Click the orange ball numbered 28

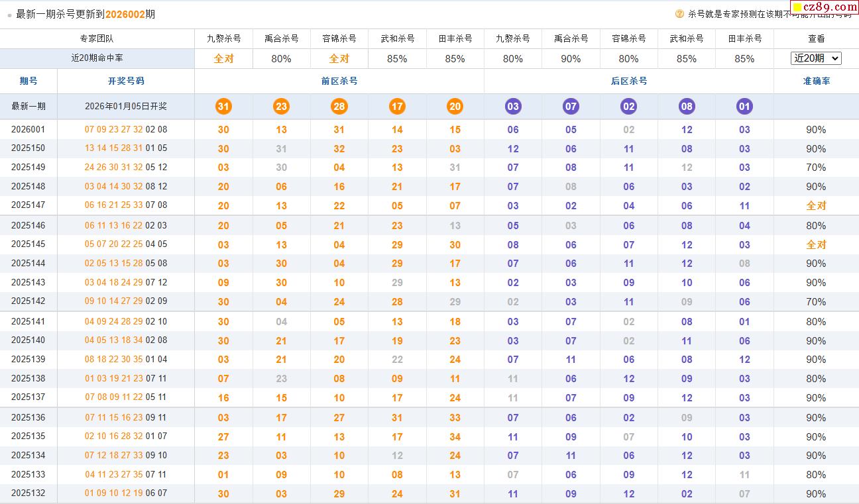coord(339,107)
